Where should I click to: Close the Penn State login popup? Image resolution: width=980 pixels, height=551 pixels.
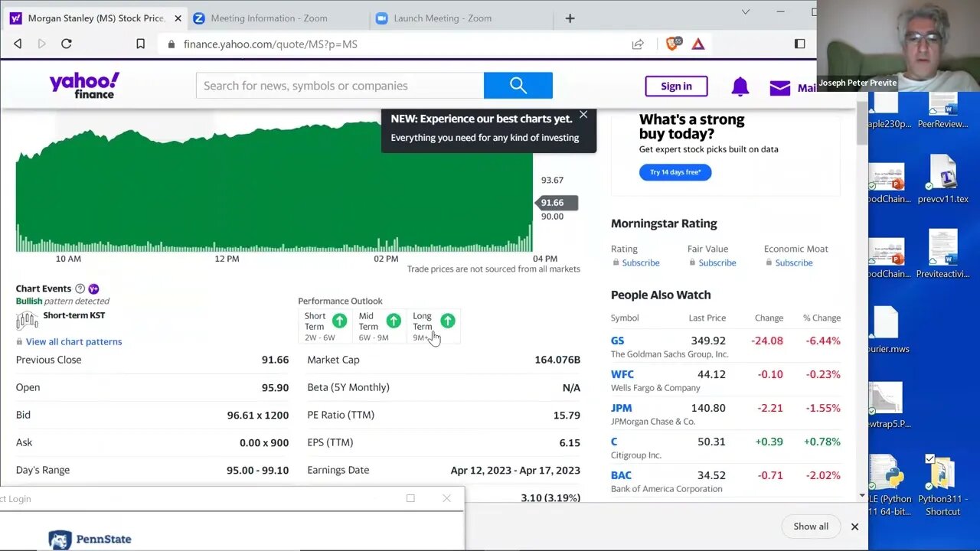tap(446, 498)
